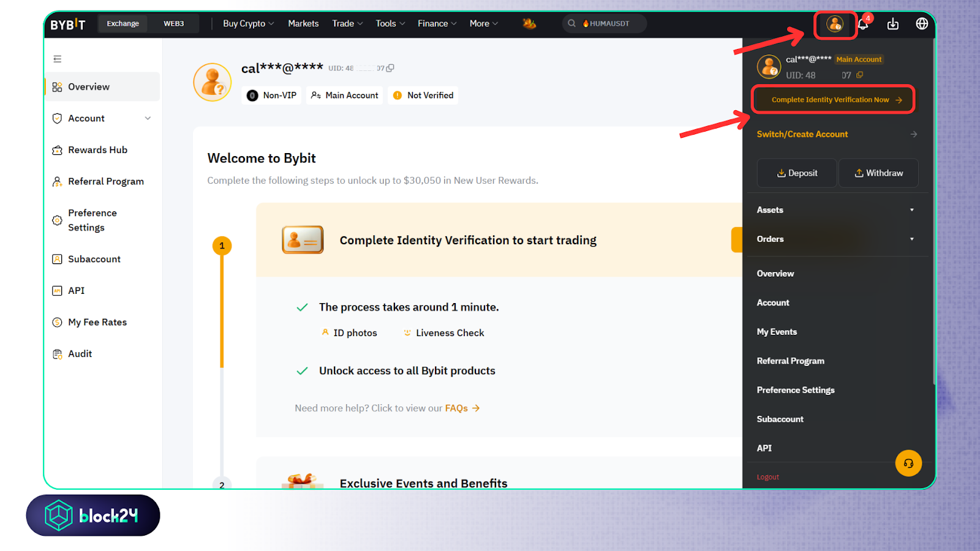Click the search magnifier icon
980x551 pixels.
pos(571,23)
